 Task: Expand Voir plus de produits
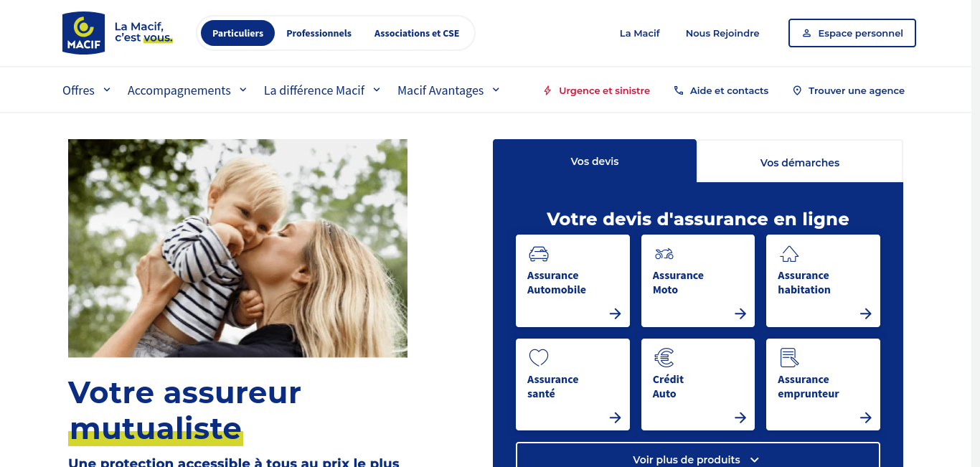point(697,460)
